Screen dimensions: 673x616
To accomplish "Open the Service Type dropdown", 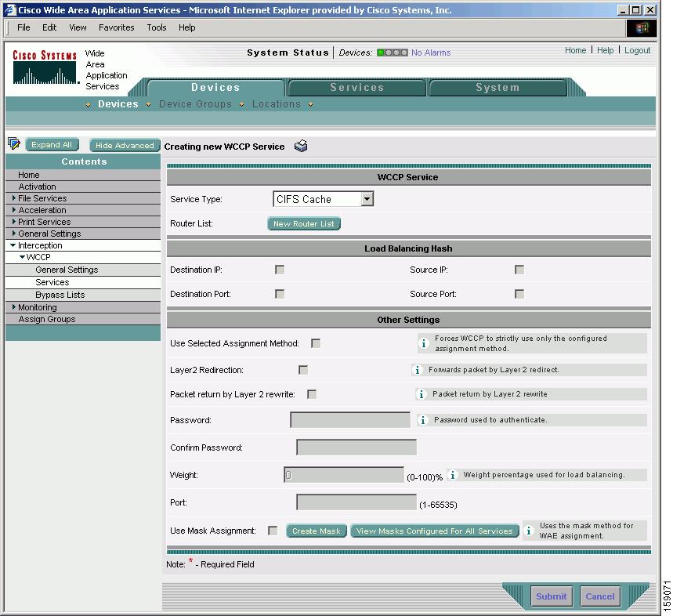I will pyautogui.click(x=324, y=199).
